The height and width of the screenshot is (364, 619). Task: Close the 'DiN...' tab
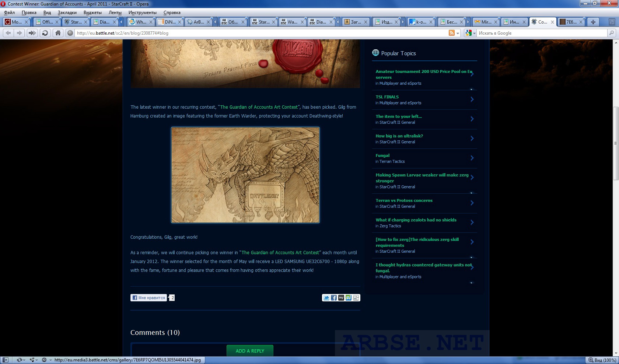pyautogui.click(x=180, y=22)
